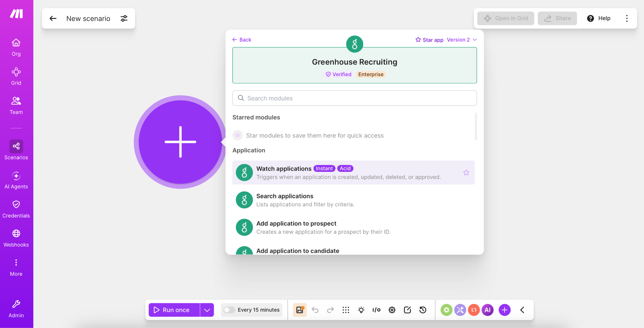The width and height of the screenshot is (644, 328).
Task: Click Run once button
Action: click(174, 310)
